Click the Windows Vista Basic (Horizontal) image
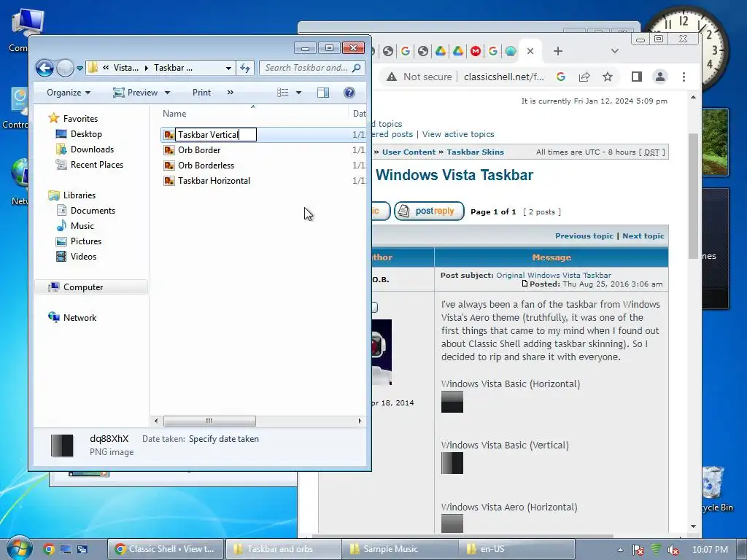747x560 pixels. [452, 402]
